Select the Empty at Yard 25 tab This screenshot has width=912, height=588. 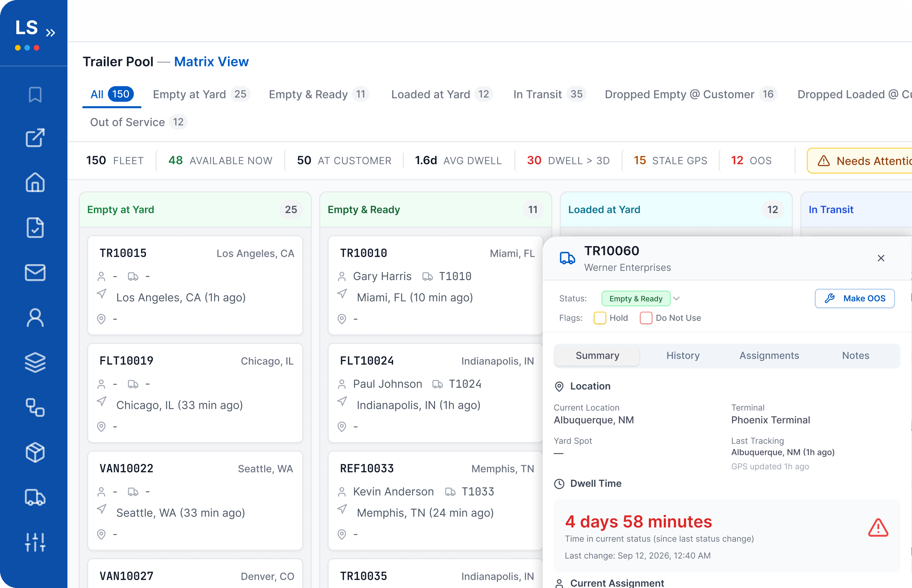201,94
